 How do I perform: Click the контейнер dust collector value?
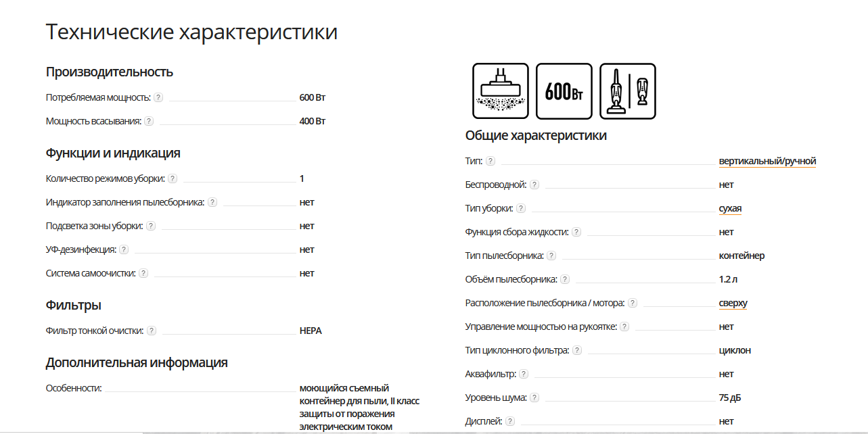coord(742,256)
